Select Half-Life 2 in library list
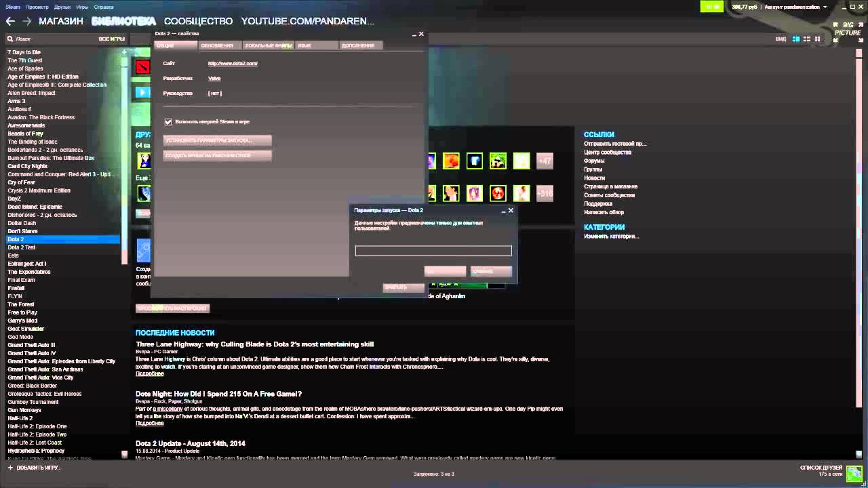The height and width of the screenshot is (488, 868). 20,418
